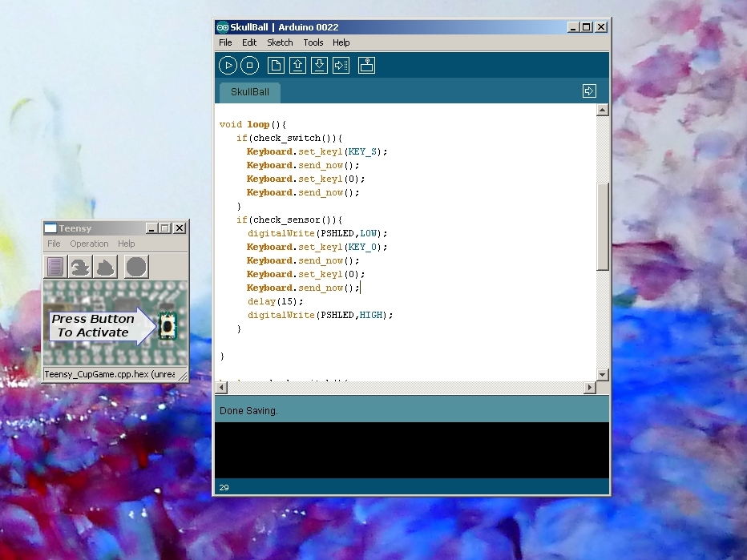This screenshot has width=747, height=560.
Task: Click Teensy Reboot icon
Action: [106, 267]
